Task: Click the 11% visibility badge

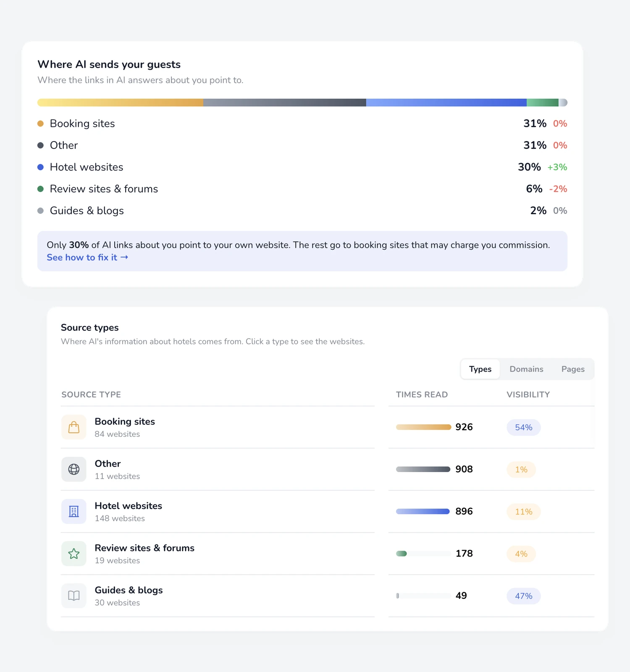Action: coord(524,512)
